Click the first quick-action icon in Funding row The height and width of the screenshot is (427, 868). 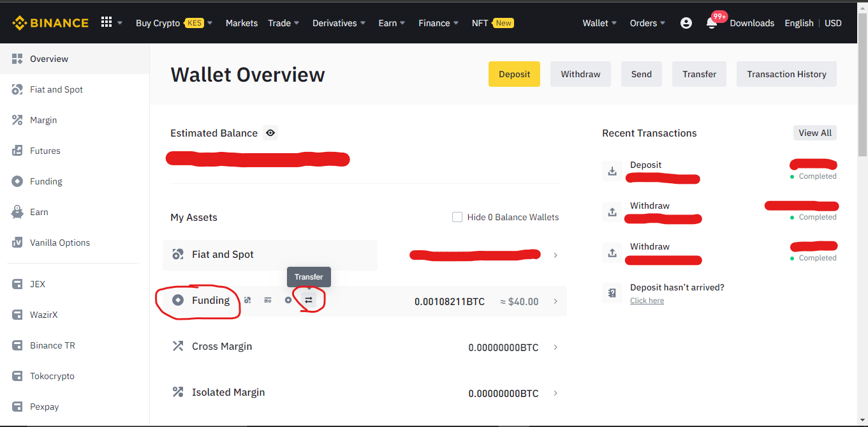(x=247, y=300)
